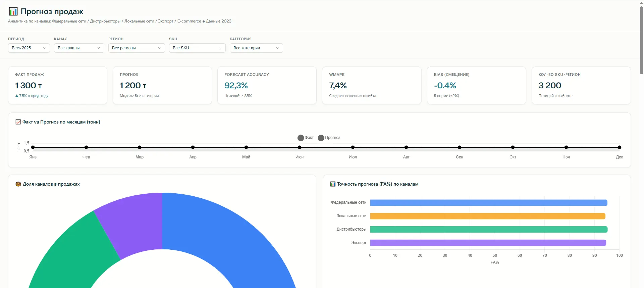The width and height of the screenshot is (644, 288).
Task: Click the Forecast Accuracy value "92,3%"
Action: (x=236, y=86)
